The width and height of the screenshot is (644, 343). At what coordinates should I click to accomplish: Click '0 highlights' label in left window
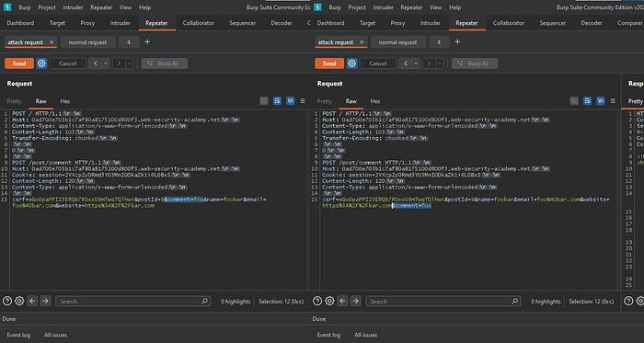click(x=236, y=301)
